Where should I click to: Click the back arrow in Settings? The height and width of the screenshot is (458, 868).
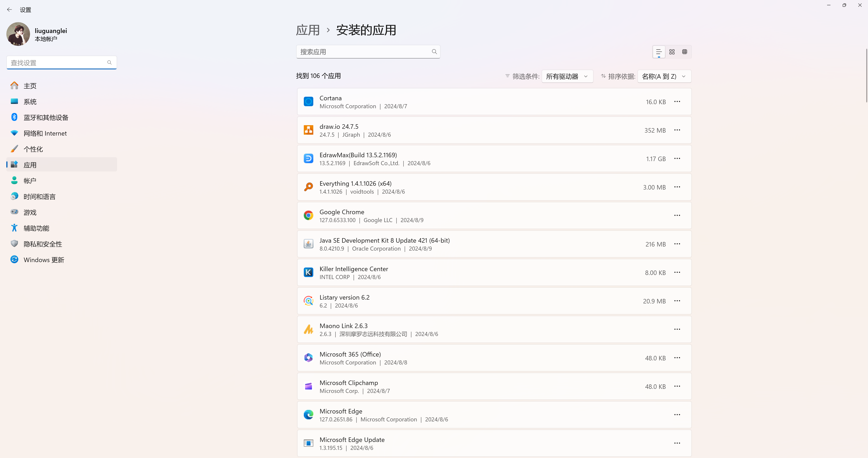click(9, 10)
